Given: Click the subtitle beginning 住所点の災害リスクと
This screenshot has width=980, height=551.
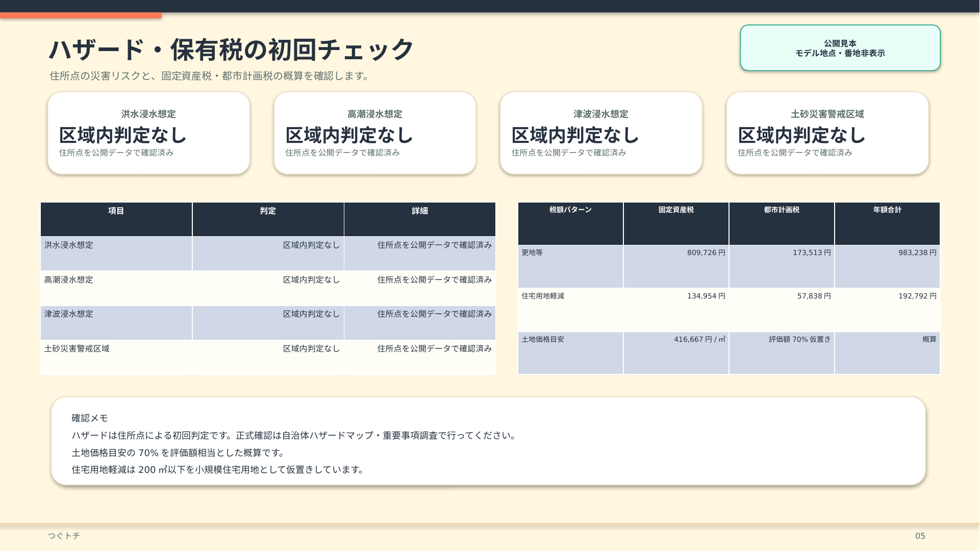Looking at the screenshot, I should coord(210,76).
